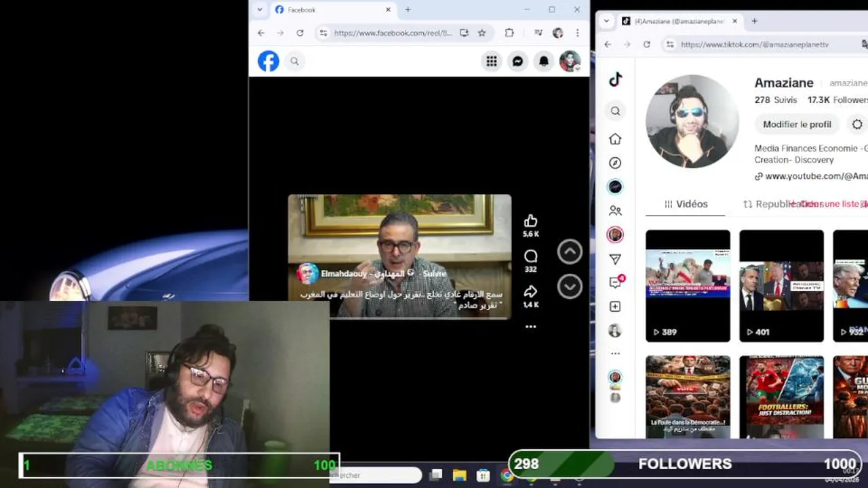This screenshot has width=868, height=488.
Task: Switch to the Republications tab
Action: [x=782, y=204]
